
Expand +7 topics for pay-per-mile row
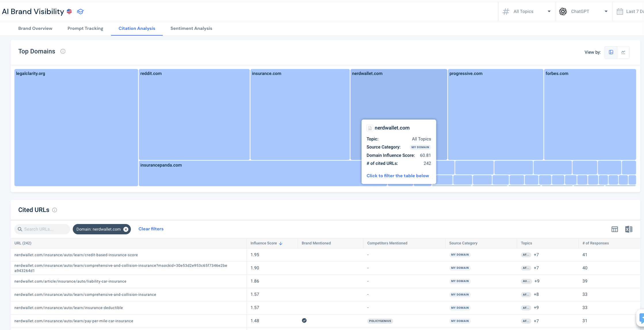click(x=536, y=321)
